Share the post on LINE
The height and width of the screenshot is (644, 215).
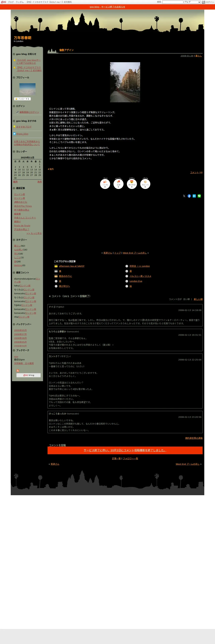[199, 196]
